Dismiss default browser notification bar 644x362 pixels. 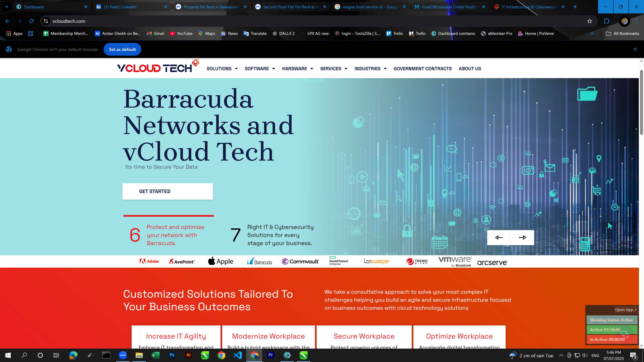tap(635, 49)
